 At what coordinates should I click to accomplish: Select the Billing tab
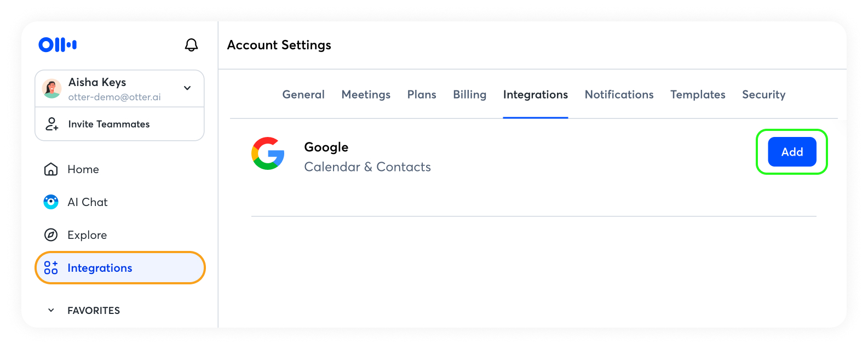click(x=469, y=95)
